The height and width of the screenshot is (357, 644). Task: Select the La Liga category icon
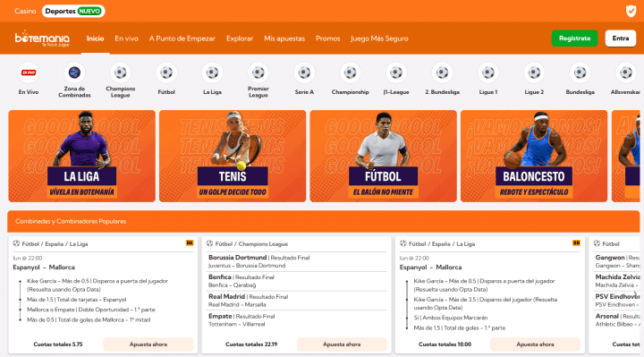click(x=212, y=72)
